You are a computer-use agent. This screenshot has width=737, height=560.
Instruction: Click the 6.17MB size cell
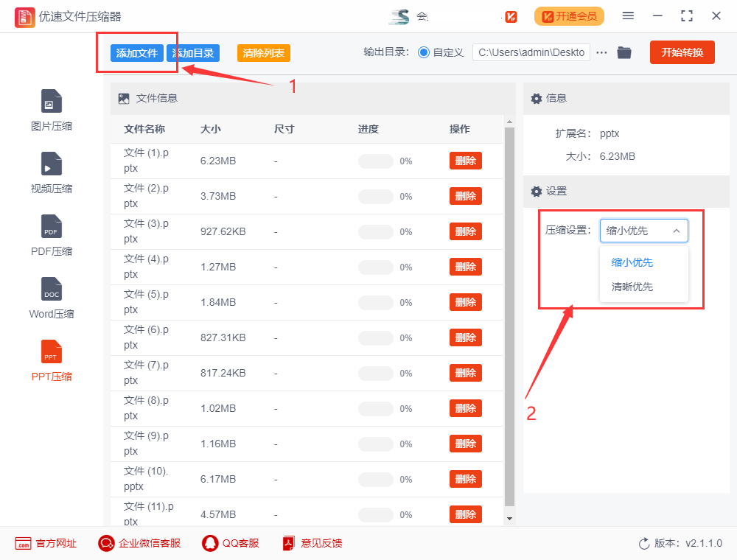point(217,479)
